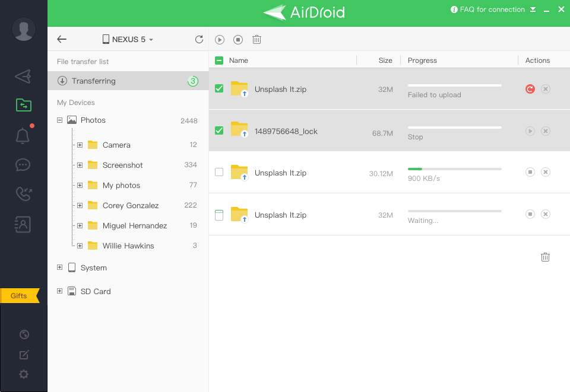
Task: Select the Transferring list item
Action: [x=128, y=81]
